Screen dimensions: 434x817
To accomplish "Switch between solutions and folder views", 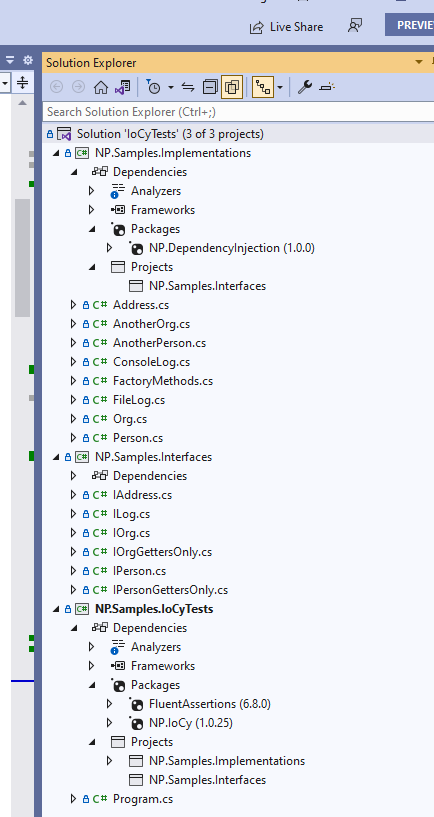I will (122, 87).
